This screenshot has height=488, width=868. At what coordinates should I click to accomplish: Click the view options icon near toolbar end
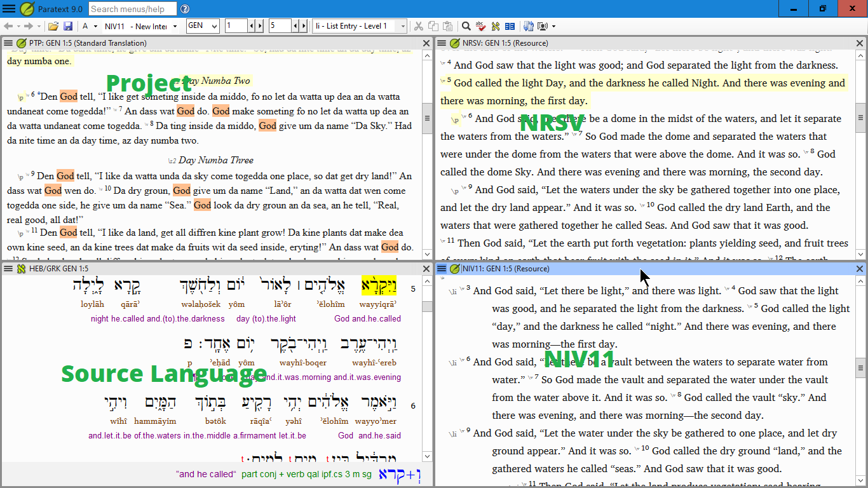543,26
